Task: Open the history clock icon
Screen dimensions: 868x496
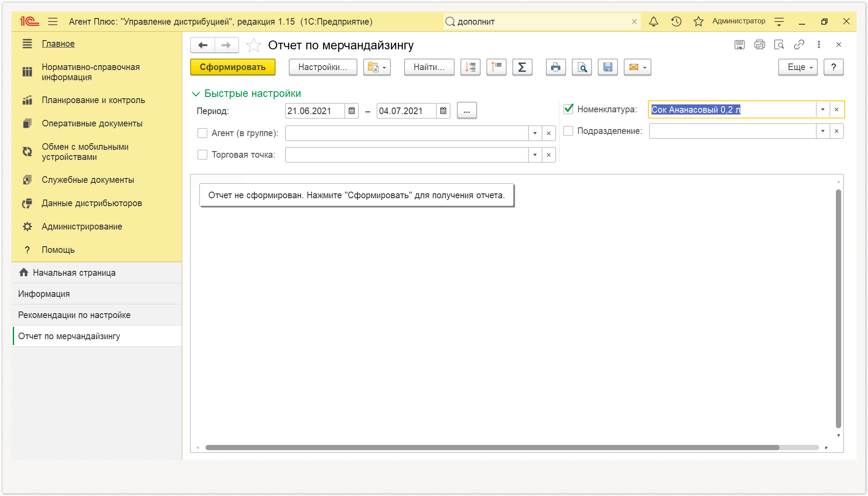Action: coord(676,21)
